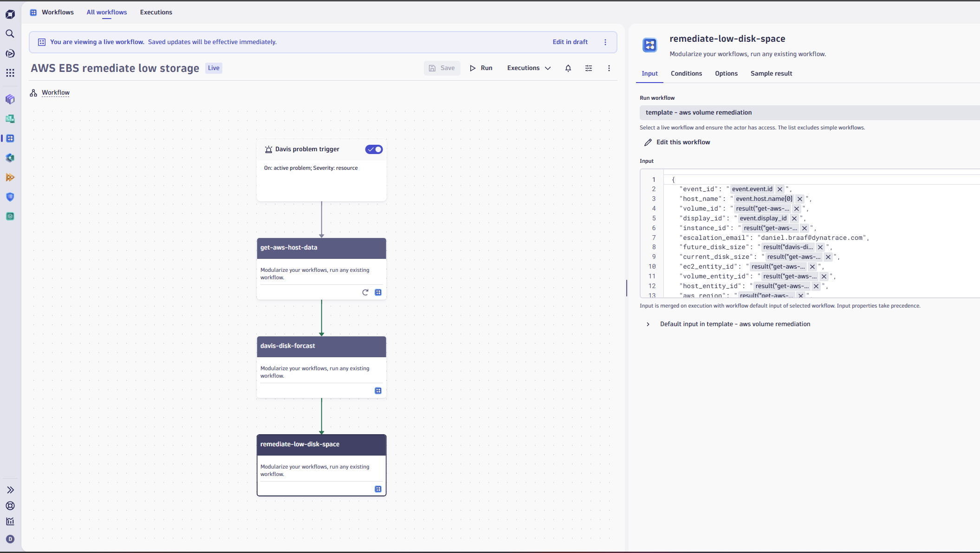This screenshot has width=980, height=553.
Task: Click the three-dot menu next to Edit in draft
Action: pos(605,42)
